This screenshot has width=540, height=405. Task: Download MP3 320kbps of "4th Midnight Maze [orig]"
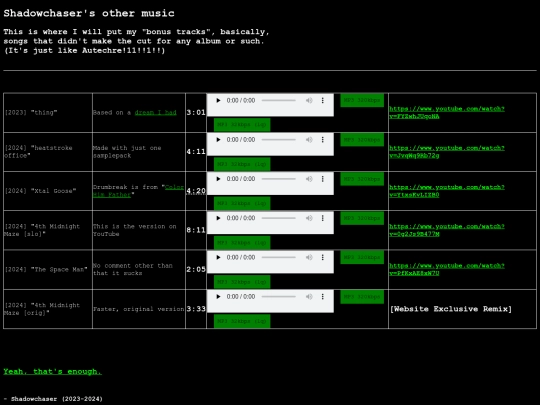(362, 297)
